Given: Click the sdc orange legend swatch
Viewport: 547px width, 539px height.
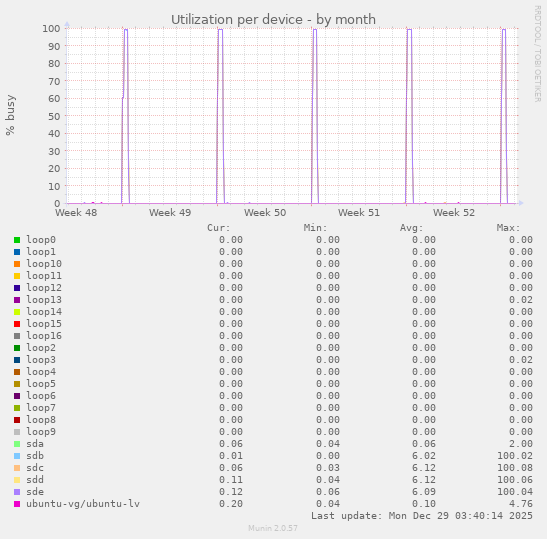Looking at the screenshot, I should tap(17, 468).
